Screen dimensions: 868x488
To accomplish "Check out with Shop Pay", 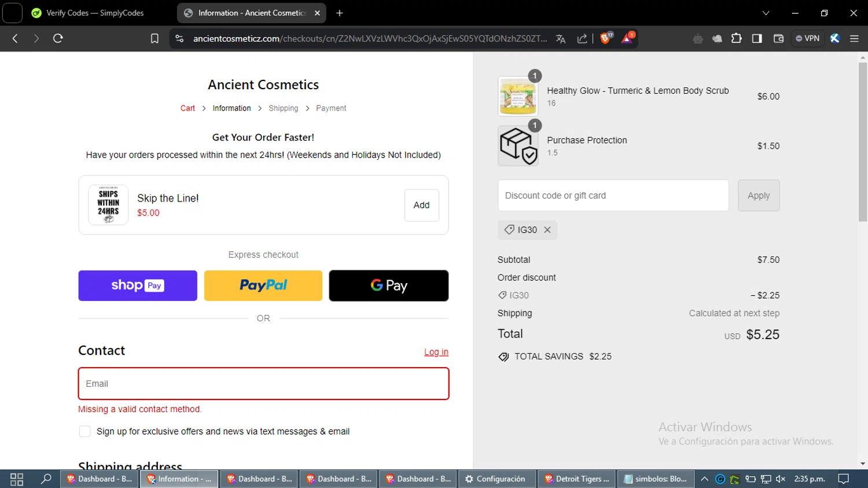I will [138, 285].
